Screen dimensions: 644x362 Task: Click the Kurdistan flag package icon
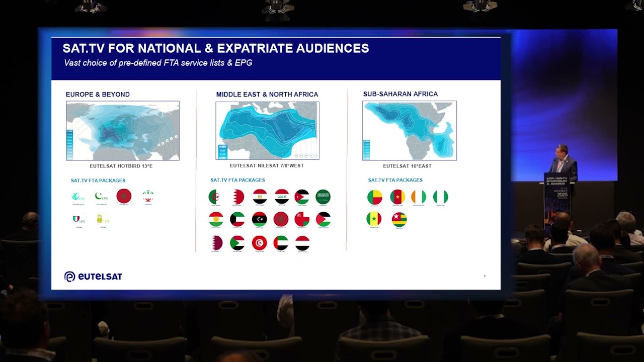click(216, 219)
